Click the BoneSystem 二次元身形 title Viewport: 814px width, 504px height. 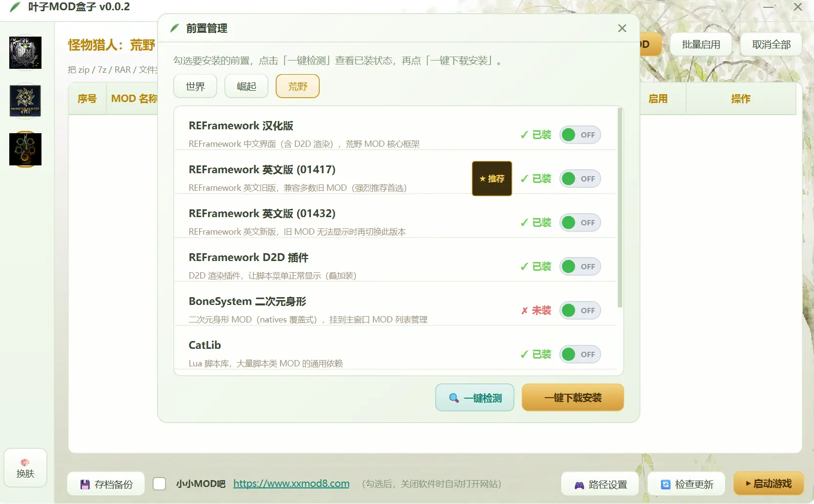[247, 301]
